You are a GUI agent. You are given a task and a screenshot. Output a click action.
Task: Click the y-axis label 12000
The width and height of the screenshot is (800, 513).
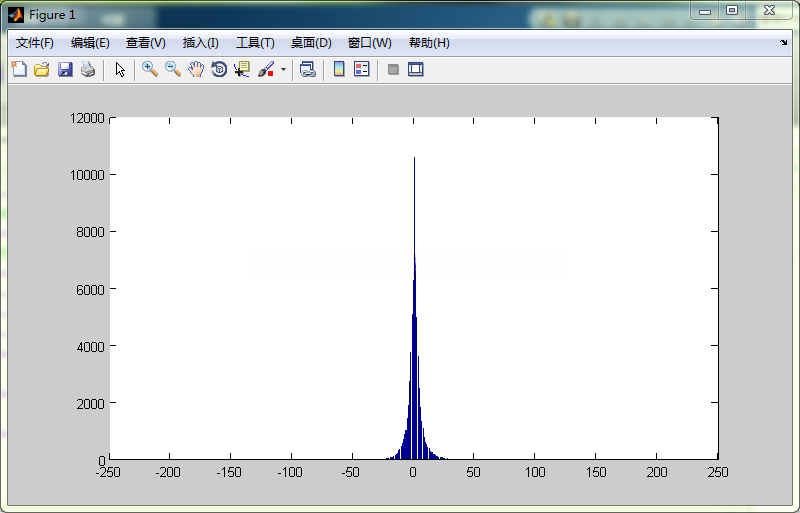(x=87, y=118)
